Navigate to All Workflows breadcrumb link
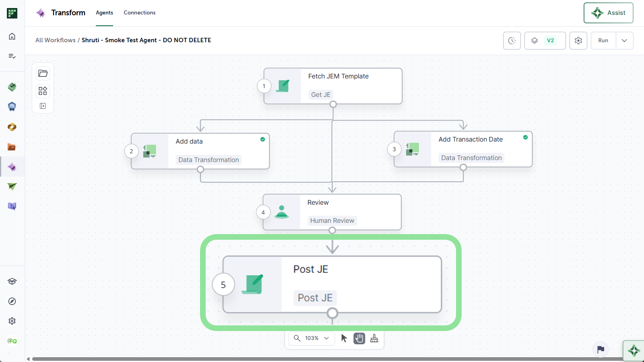 (x=56, y=40)
